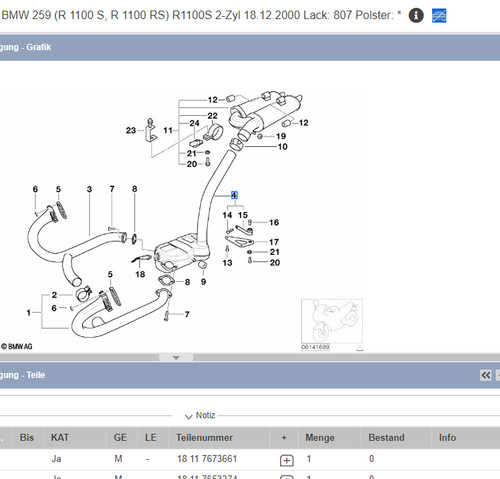The height and width of the screenshot is (479, 500).
Task: Click the Bestand column header
Action: point(386,438)
